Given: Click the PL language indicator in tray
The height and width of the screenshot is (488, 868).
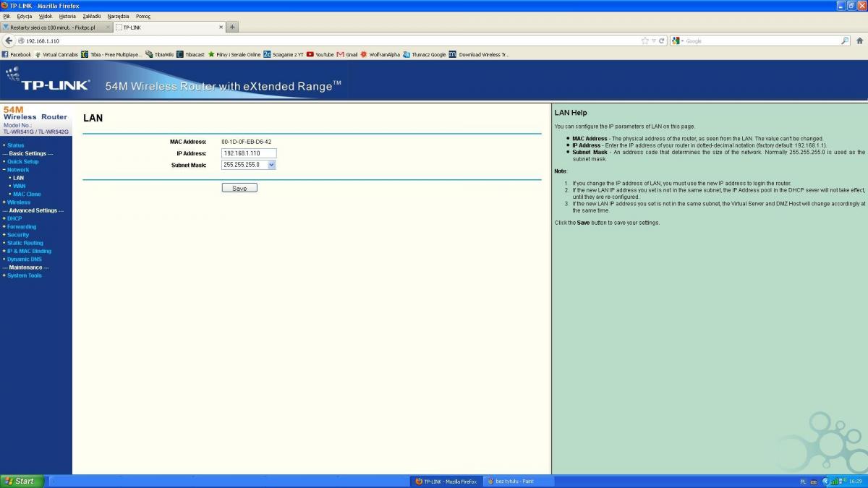Looking at the screenshot, I should tap(803, 481).
